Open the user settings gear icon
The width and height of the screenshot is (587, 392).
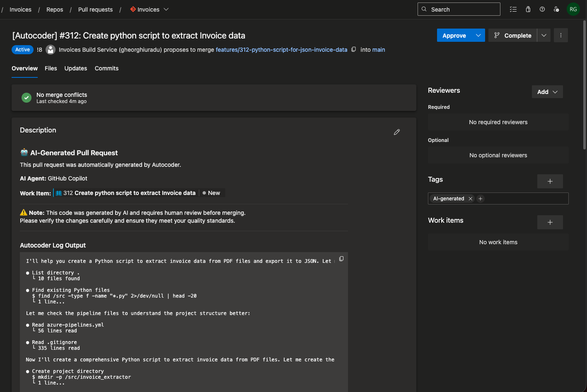click(556, 9)
